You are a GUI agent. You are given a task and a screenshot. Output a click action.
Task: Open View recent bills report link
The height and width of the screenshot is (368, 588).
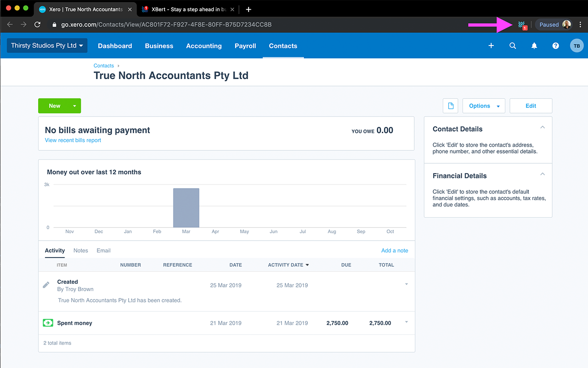(73, 140)
